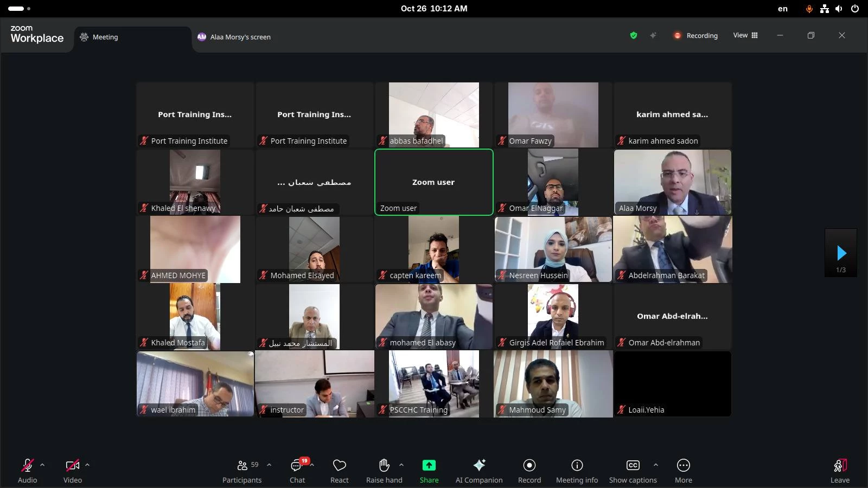Screen dimensions: 868x488
Task: Open the View layout dropdown
Action: [x=745, y=35]
